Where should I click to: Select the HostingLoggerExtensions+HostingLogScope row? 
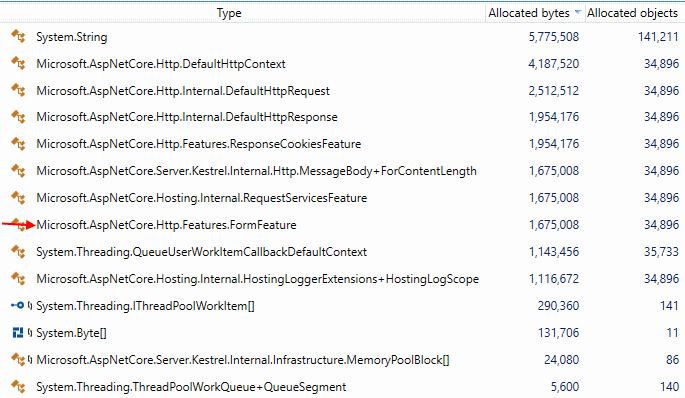tap(342, 279)
